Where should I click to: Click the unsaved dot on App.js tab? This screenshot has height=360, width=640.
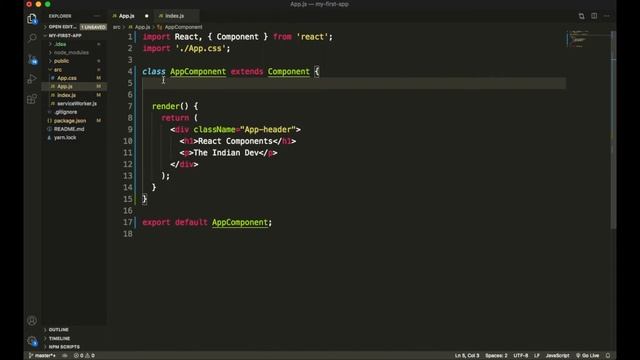(x=147, y=16)
